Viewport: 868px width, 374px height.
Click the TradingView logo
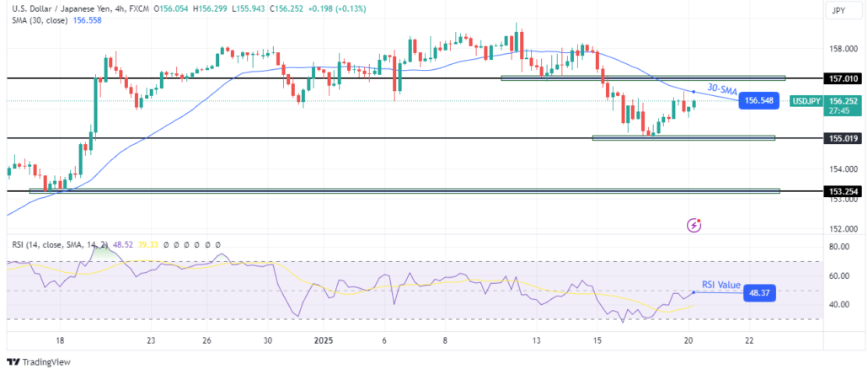click(x=38, y=362)
